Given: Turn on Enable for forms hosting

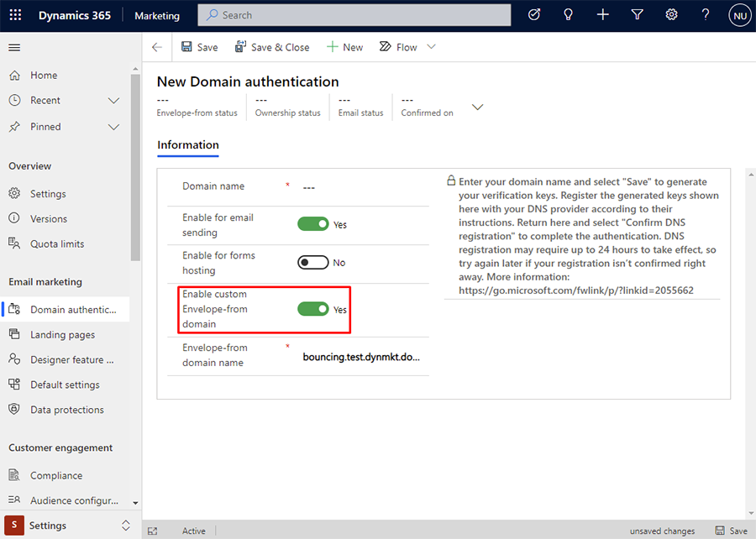Looking at the screenshot, I should [x=313, y=263].
